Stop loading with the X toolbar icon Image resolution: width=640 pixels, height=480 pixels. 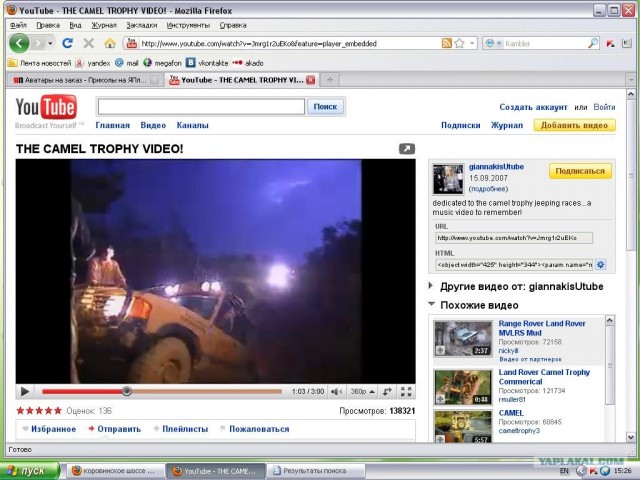coord(88,43)
